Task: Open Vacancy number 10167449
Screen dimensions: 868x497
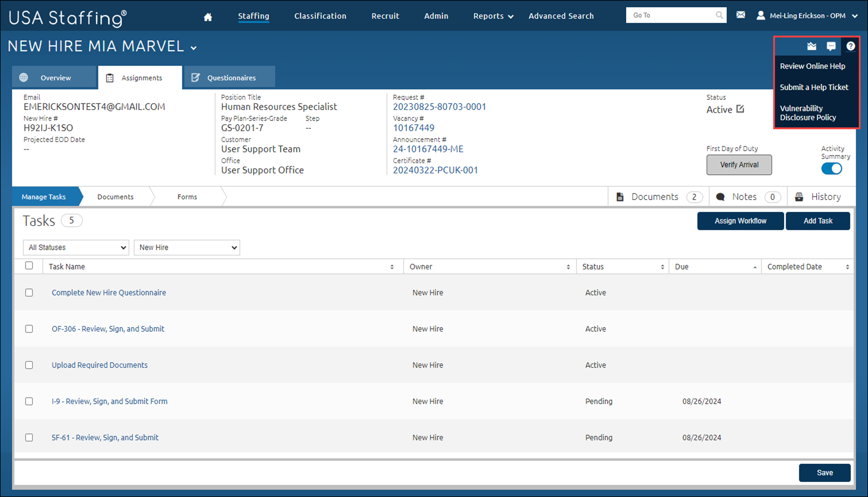Action: [413, 128]
